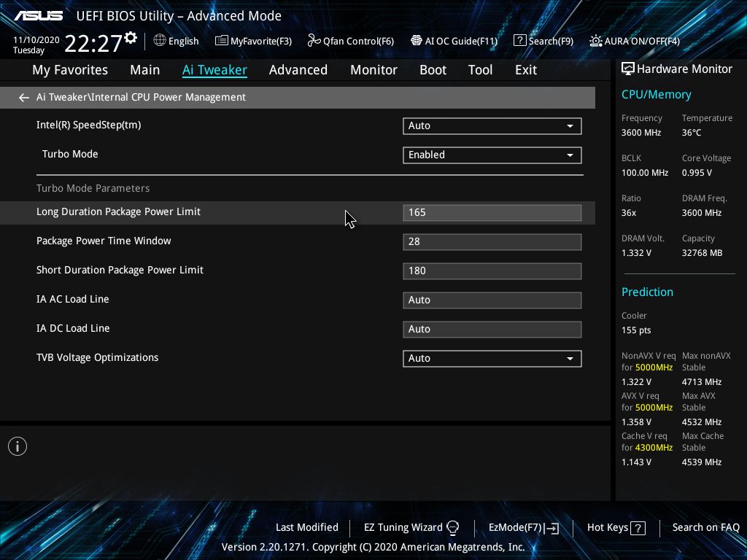Click the 1.332 V DRAM voltage value

click(x=636, y=253)
